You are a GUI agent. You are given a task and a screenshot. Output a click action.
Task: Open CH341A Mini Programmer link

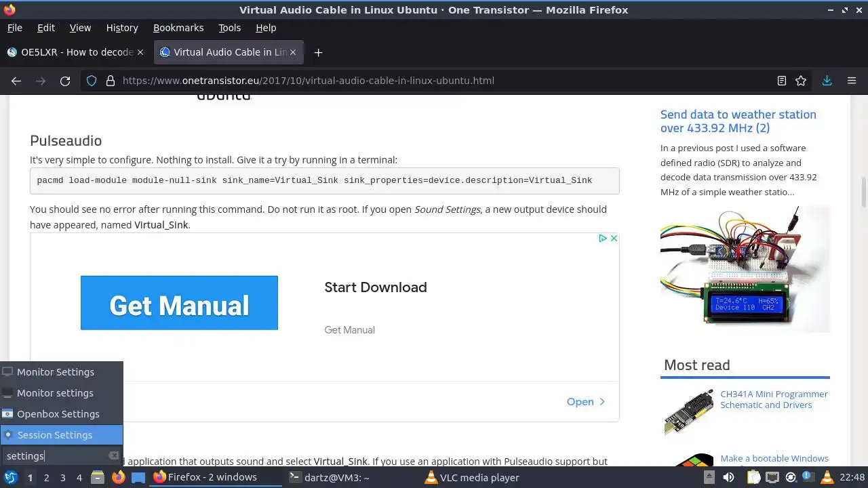coord(774,399)
